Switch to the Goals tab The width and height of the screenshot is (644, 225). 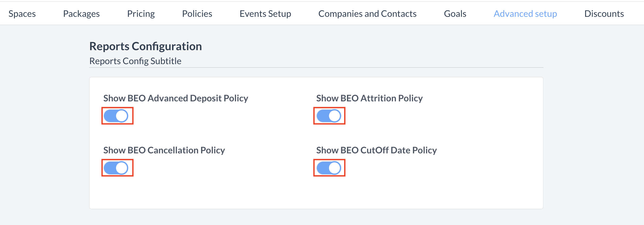(455, 13)
